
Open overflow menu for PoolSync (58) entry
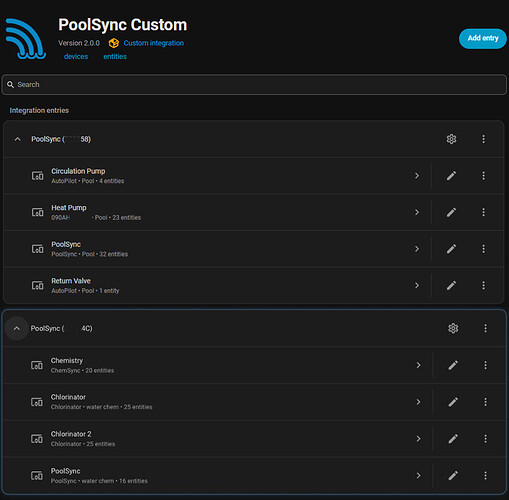[483, 139]
